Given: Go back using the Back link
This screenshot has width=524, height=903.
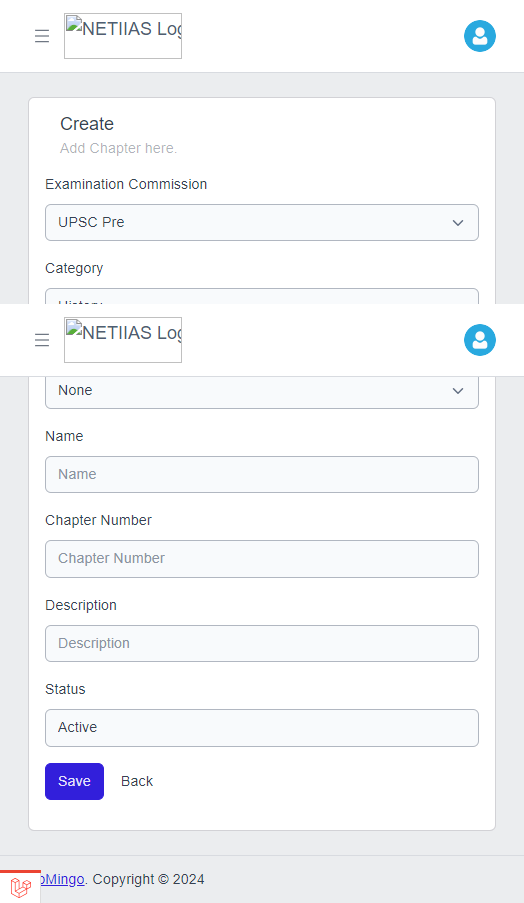Looking at the screenshot, I should click(137, 781).
